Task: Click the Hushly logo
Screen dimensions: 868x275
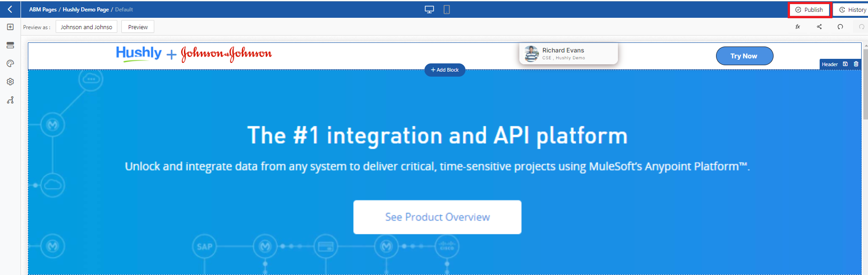Action: [139, 53]
